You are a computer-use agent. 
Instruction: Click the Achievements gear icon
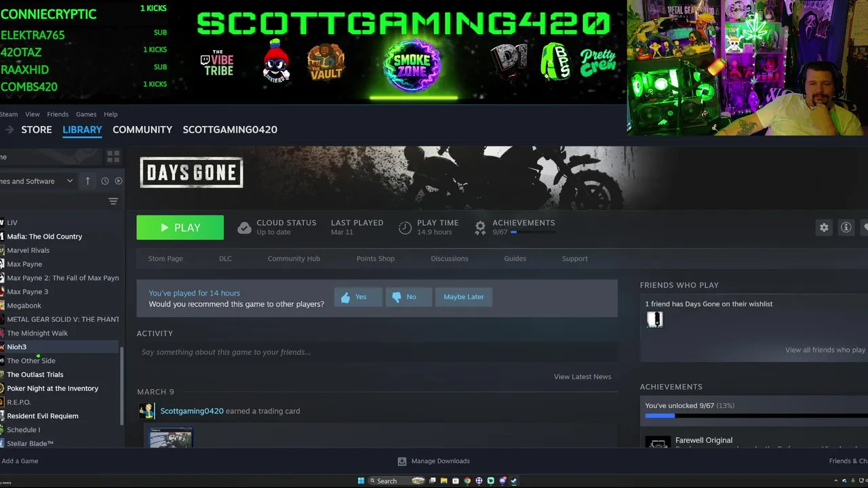(x=480, y=228)
